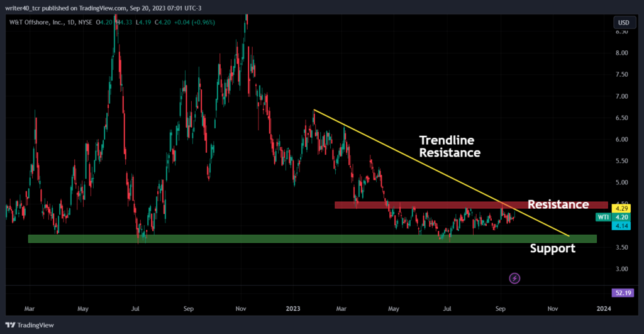Click the 3.00 price axis label
This screenshot has height=334, width=644.
pos(622,269)
